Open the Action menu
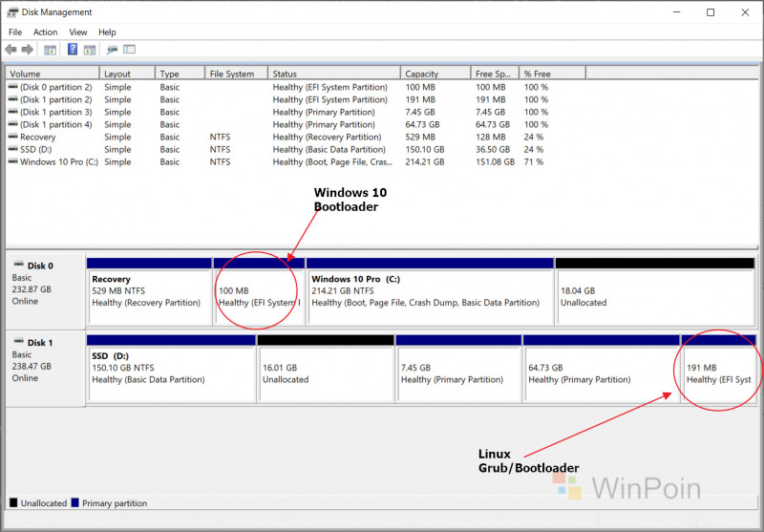The image size is (764, 532). pos(45,32)
